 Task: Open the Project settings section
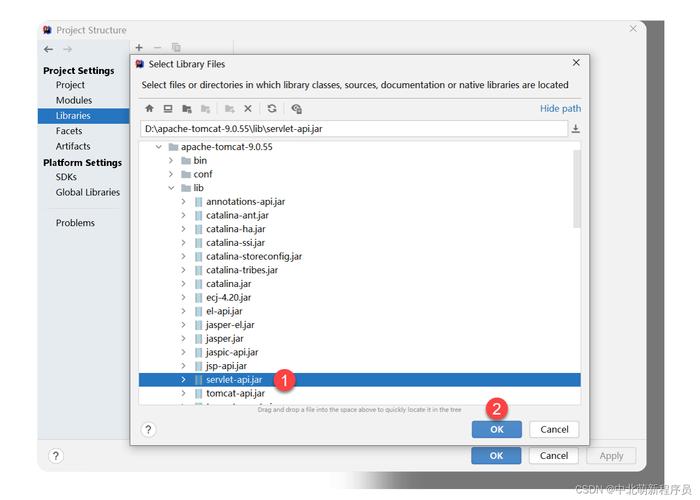point(70,85)
